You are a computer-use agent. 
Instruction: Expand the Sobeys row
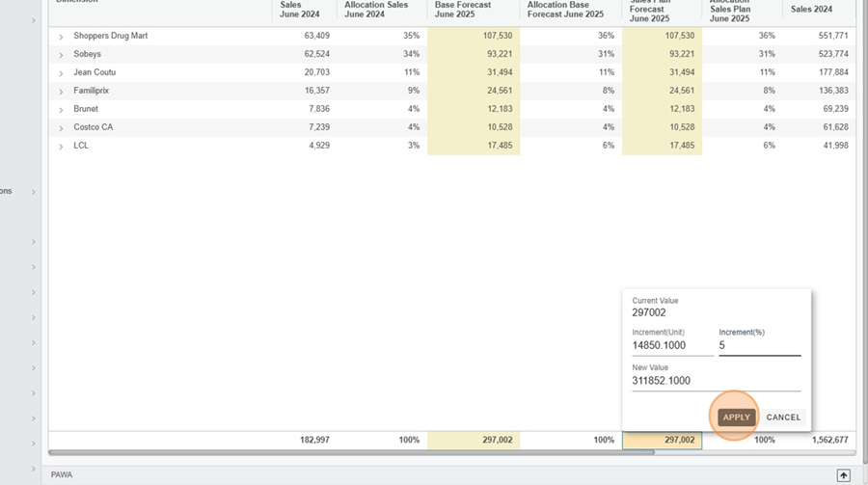61,55
